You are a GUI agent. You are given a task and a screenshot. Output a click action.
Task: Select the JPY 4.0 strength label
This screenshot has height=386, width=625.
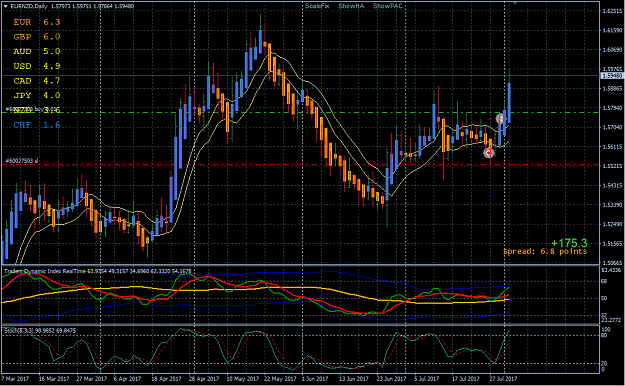[37, 96]
